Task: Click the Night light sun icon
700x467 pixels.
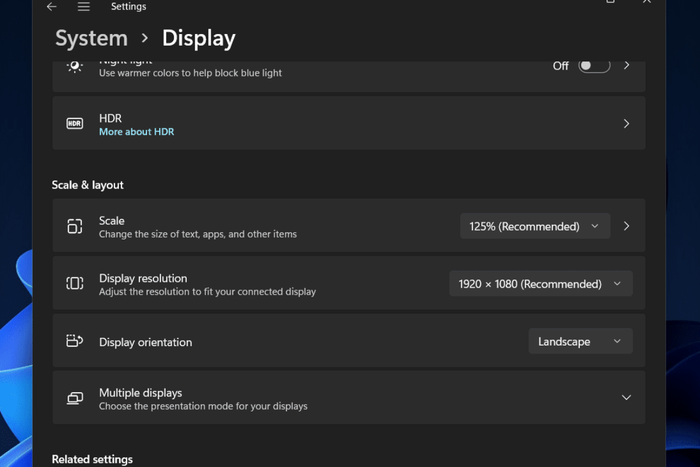Action: click(x=75, y=66)
